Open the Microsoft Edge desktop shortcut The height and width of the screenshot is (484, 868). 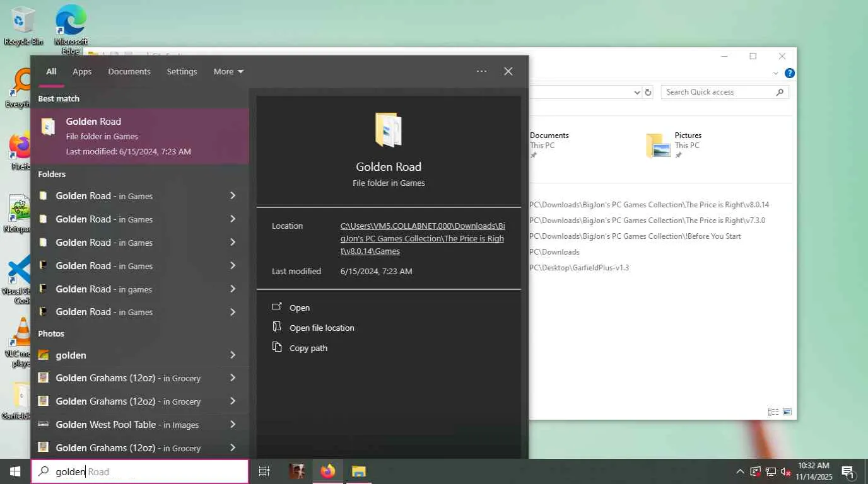(x=71, y=30)
